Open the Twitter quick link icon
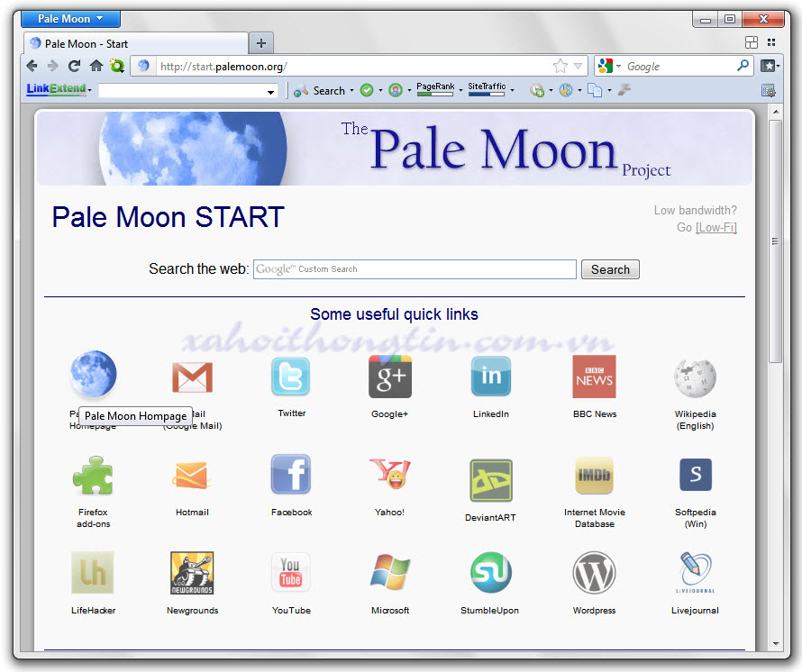This screenshot has height=672, width=802. coord(290,376)
